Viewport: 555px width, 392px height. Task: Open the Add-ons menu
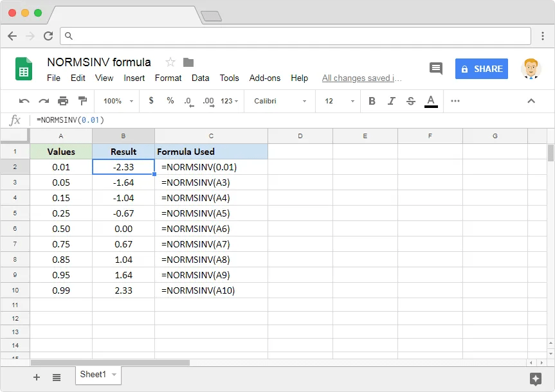[265, 78]
